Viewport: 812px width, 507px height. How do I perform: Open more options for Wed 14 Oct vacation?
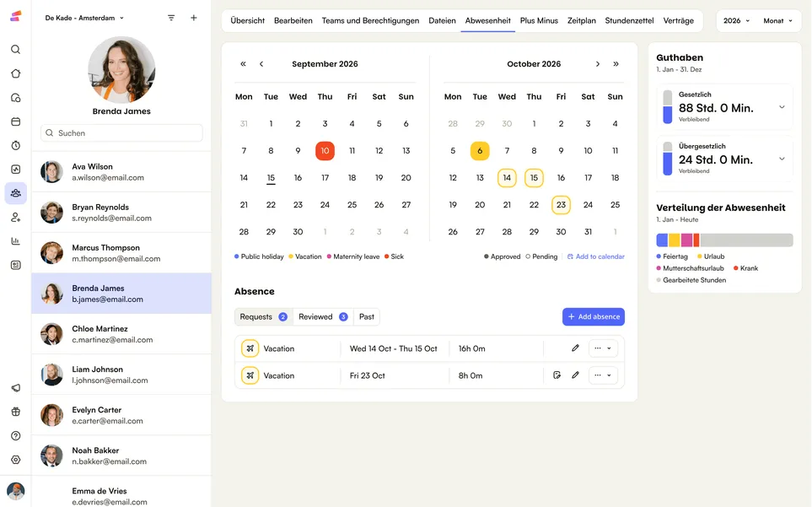pos(603,348)
